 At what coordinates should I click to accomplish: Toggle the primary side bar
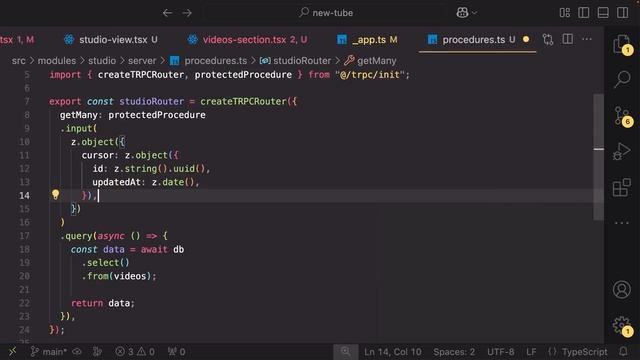click(584, 13)
